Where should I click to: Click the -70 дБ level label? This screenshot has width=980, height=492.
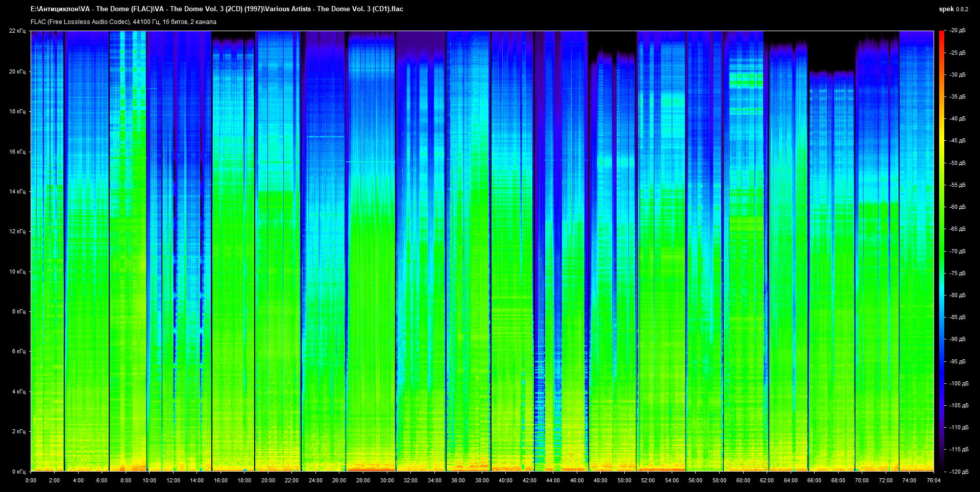coord(958,251)
